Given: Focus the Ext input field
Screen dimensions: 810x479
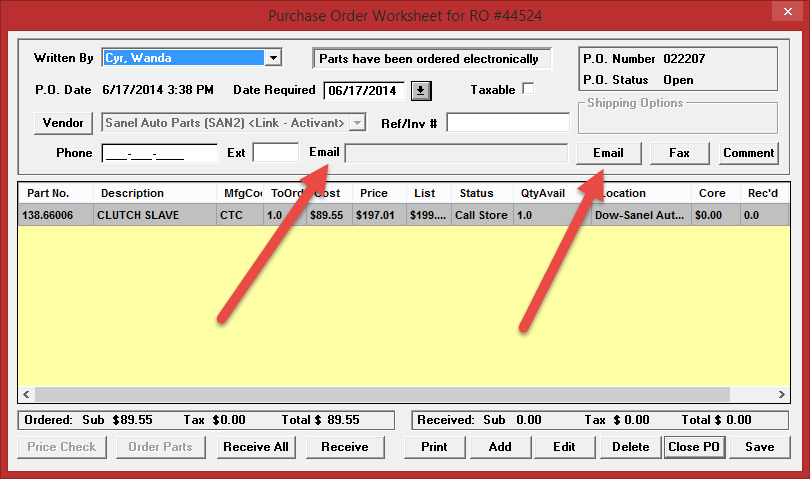Looking at the screenshot, I should pos(276,153).
